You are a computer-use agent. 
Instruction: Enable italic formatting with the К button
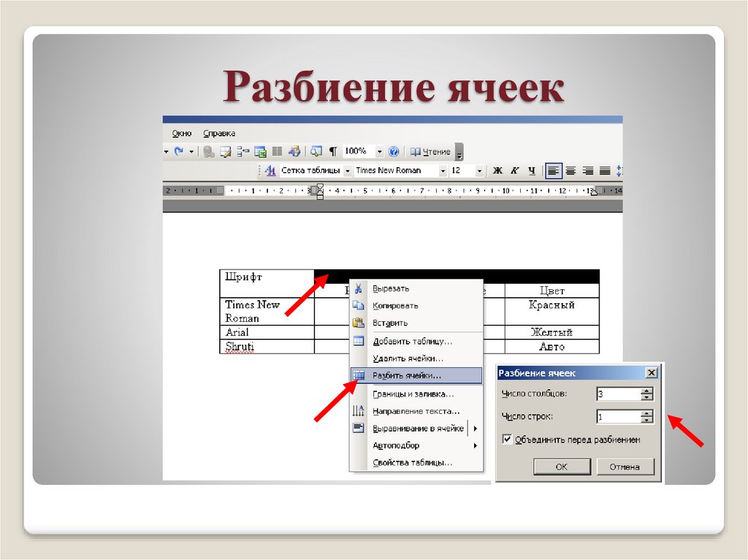[x=513, y=170]
